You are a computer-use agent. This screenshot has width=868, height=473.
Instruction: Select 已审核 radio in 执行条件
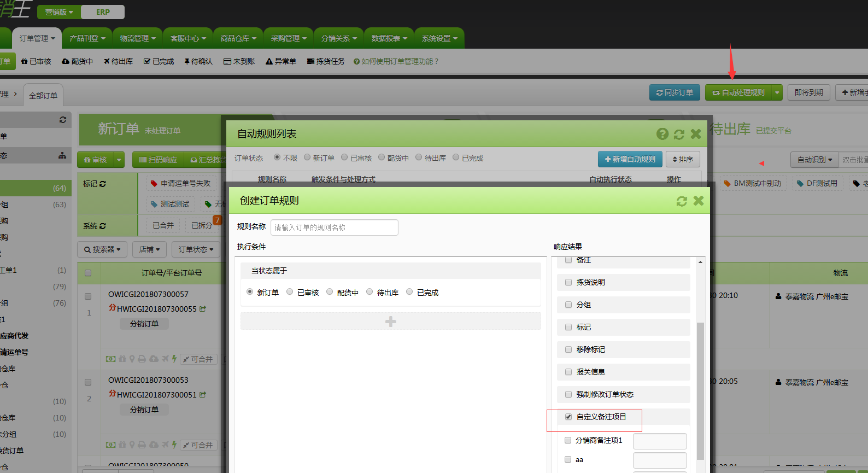pyautogui.click(x=290, y=292)
